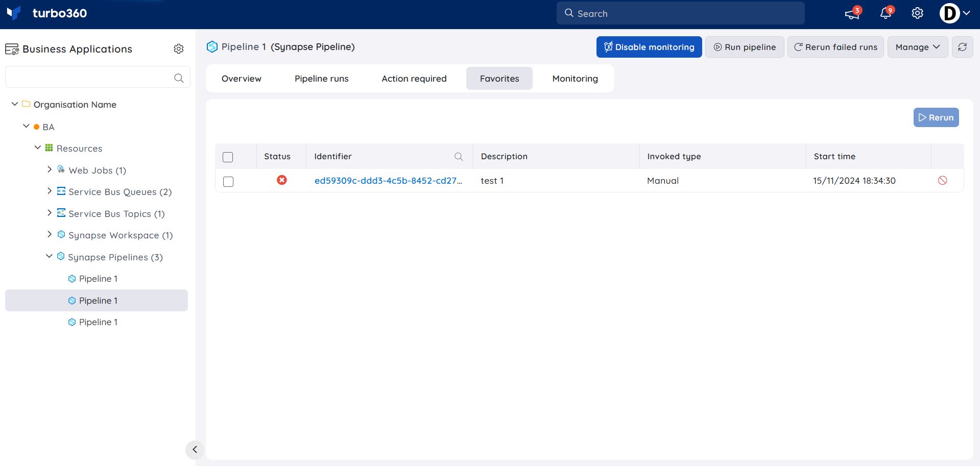Expand the Service Bus Topics node
The height and width of the screenshot is (466, 980).
coord(50,212)
